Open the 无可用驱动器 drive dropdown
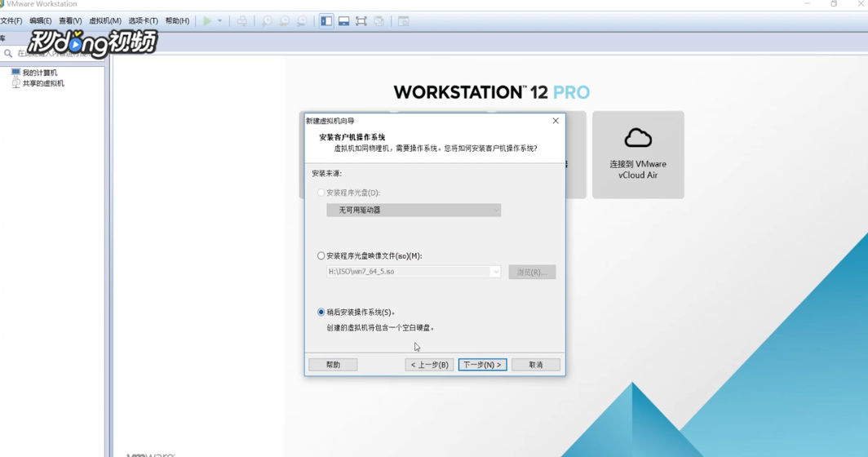868x457 pixels. (414, 210)
